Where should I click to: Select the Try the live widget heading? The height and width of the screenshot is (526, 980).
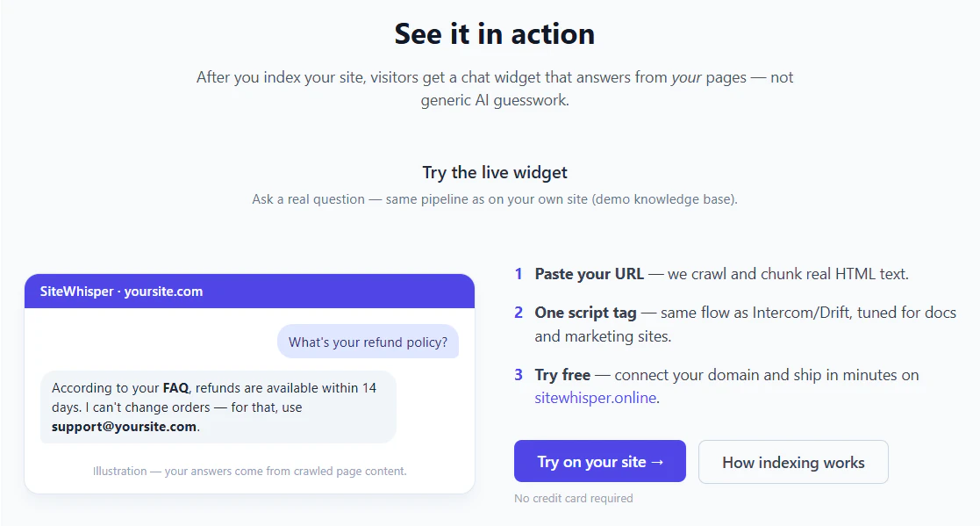494,172
